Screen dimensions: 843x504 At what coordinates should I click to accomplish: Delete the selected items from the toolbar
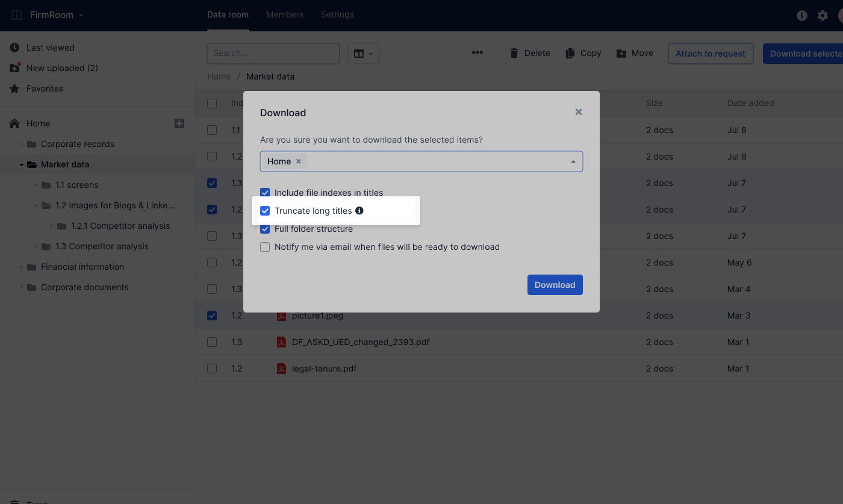click(x=530, y=53)
